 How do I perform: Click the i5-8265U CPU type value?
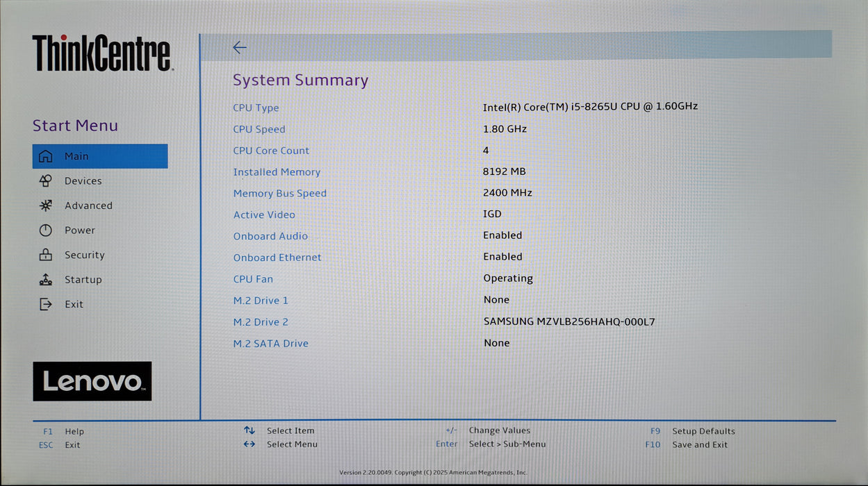pos(590,106)
